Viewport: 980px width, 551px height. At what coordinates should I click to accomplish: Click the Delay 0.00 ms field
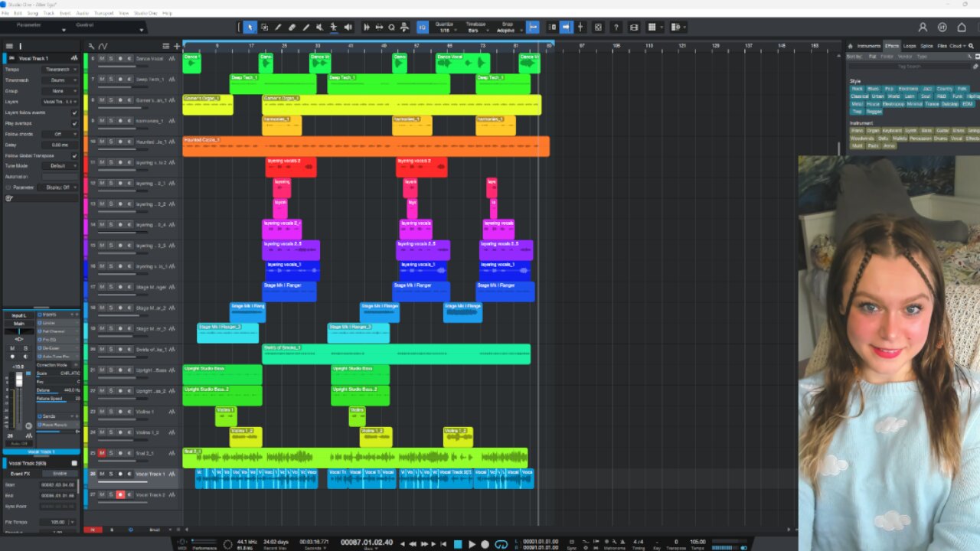60,145
